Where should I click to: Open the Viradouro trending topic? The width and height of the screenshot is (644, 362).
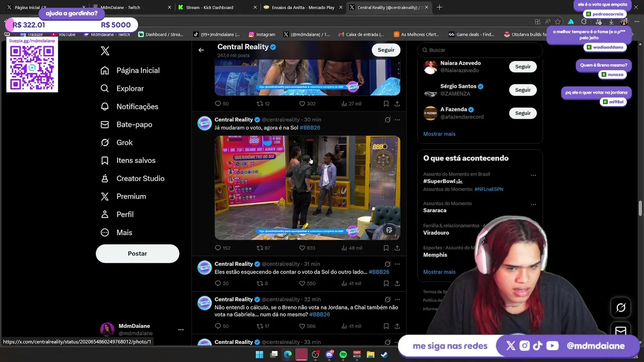(436, 232)
